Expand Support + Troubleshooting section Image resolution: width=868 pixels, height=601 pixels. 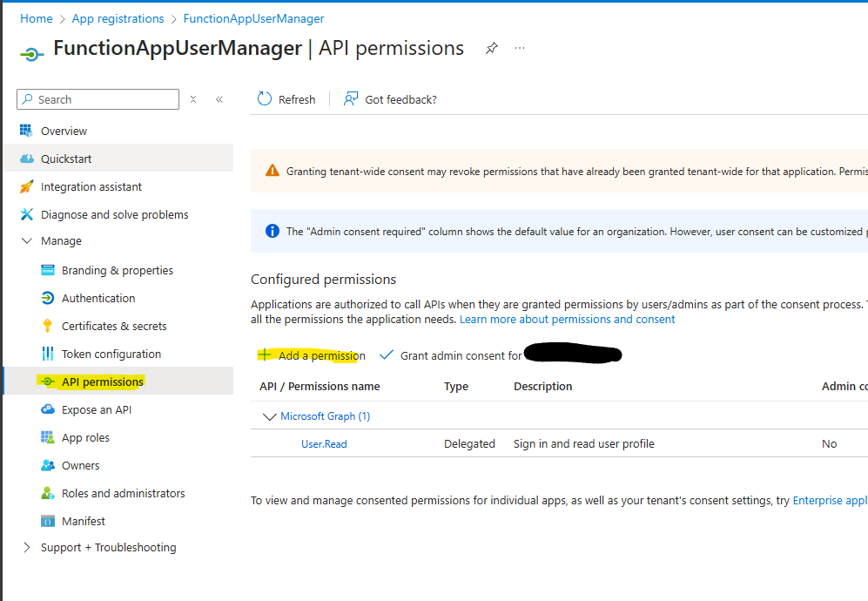coord(26,548)
